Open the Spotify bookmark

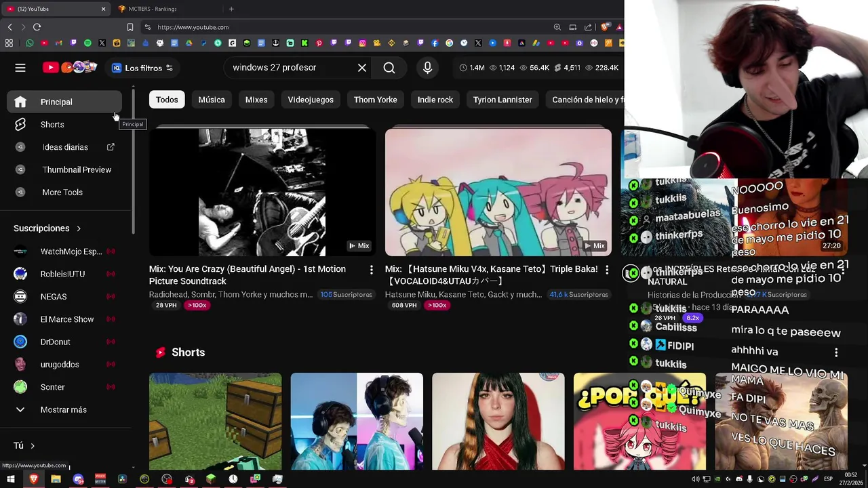(x=87, y=43)
